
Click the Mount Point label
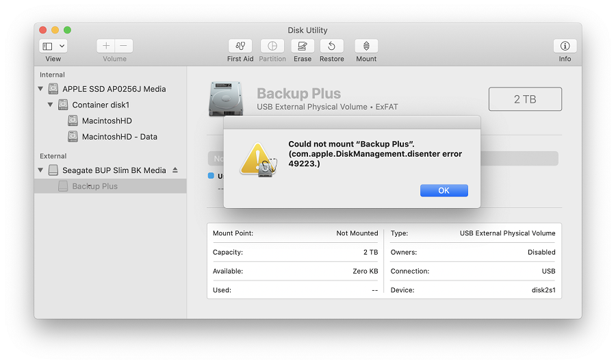click(x=233, y=233)
